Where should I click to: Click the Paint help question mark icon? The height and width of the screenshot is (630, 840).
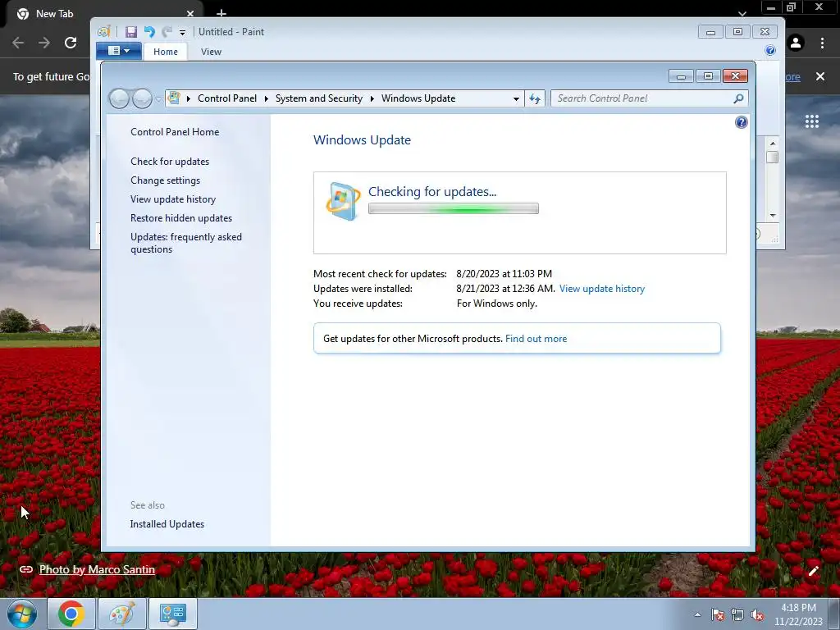tap(770, 50)
